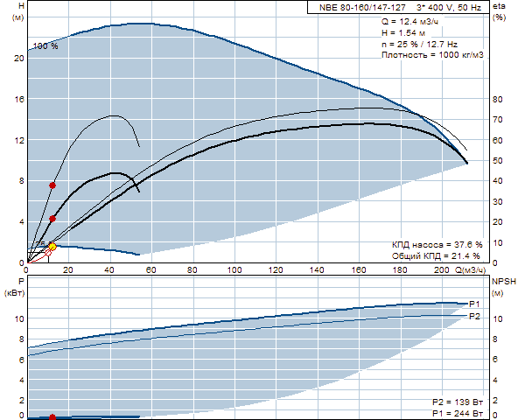Select the КПД насоса = 37.6 % value

(437, 244)
